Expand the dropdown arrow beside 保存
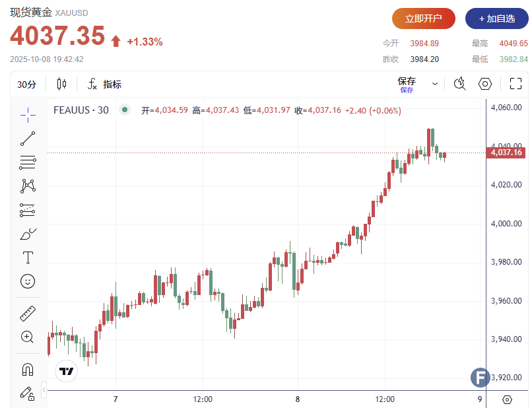 435,84
